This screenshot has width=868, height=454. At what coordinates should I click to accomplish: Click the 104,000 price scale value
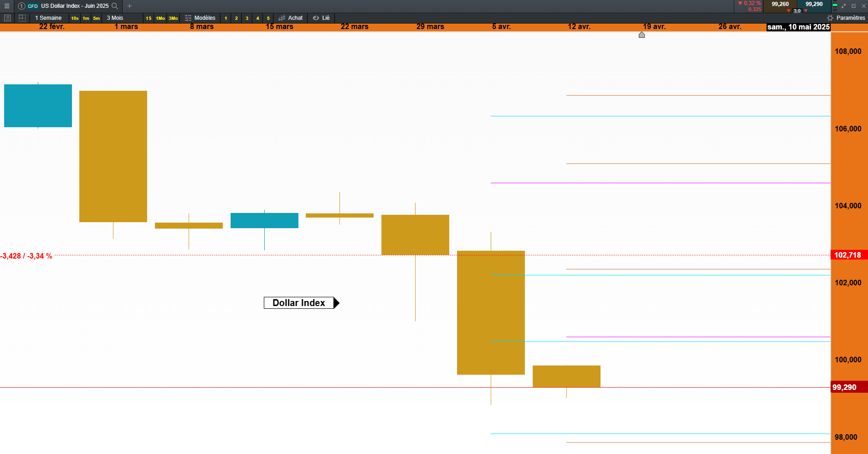(848, 206)
